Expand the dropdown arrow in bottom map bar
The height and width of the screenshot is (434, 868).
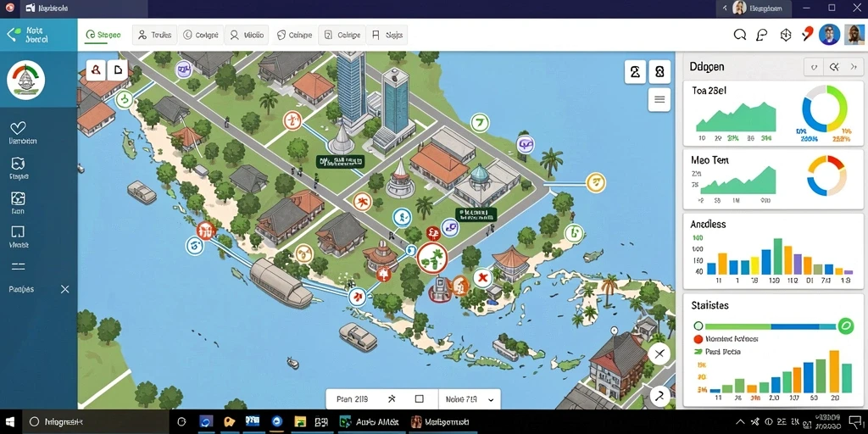click(491, 399)
